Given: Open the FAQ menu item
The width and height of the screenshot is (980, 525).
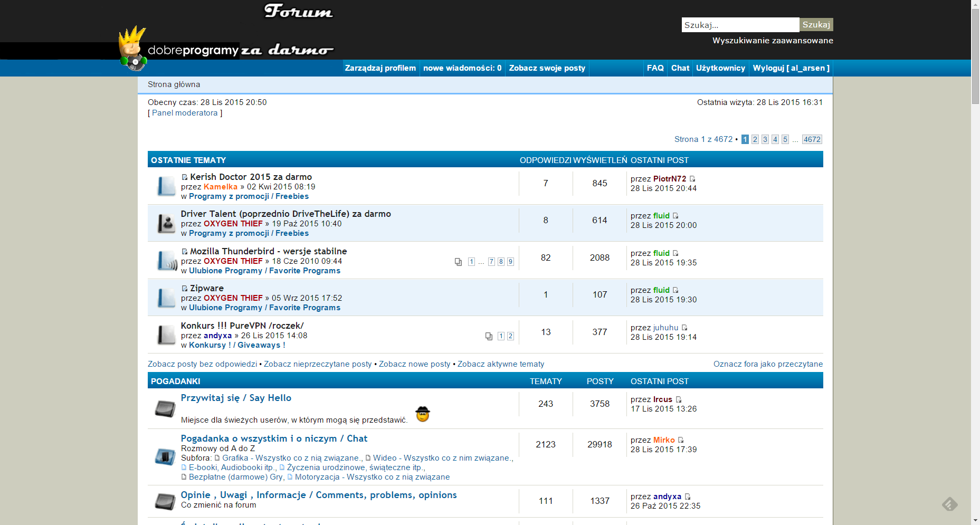Looking at the screenshot, I should click(x=655, y=68).
